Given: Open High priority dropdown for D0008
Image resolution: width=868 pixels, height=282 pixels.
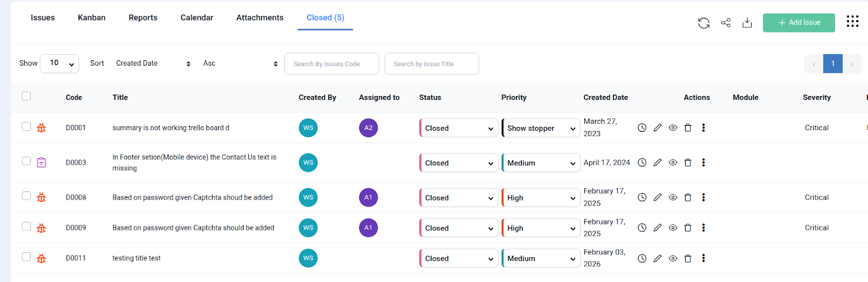Looking at the screenshot, I should click(x=541, y=198).
